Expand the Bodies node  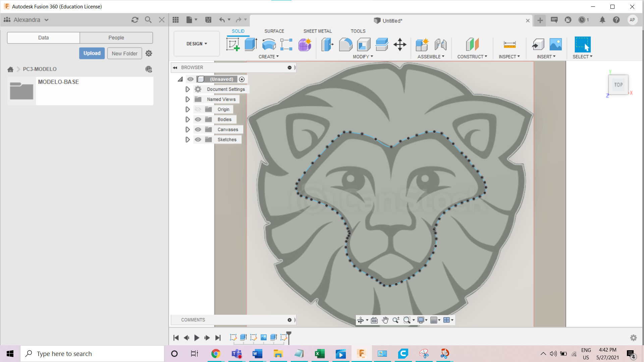(187, 119)
